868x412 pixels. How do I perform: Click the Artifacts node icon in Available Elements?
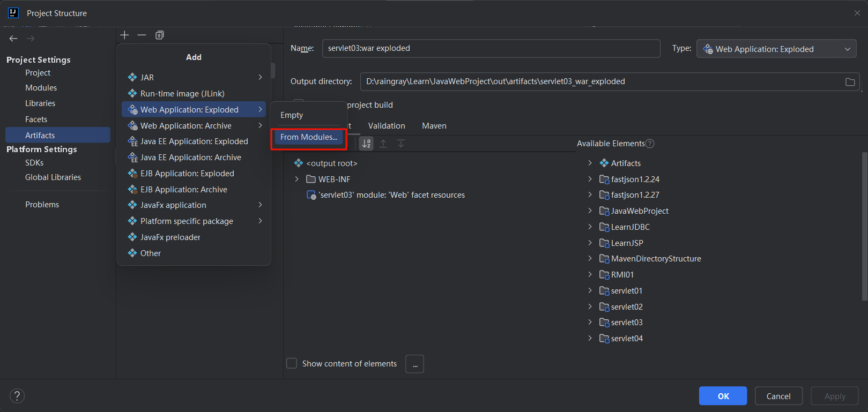604,163
